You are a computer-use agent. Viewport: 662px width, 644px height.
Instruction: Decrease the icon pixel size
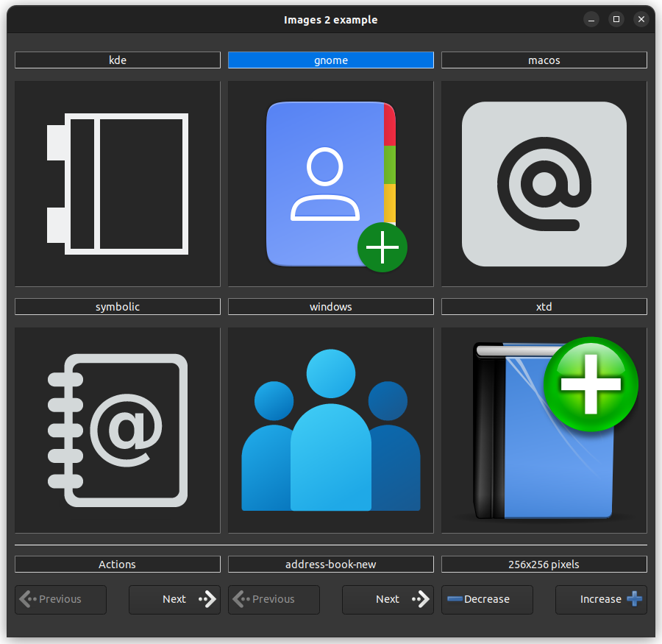[x=487, y=600]
